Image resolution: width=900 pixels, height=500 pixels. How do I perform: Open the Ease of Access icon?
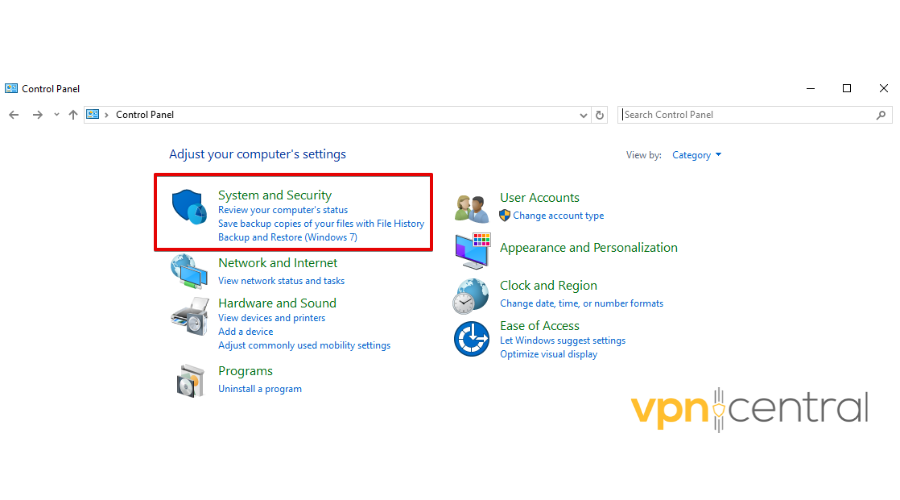[x=471, y=339]
